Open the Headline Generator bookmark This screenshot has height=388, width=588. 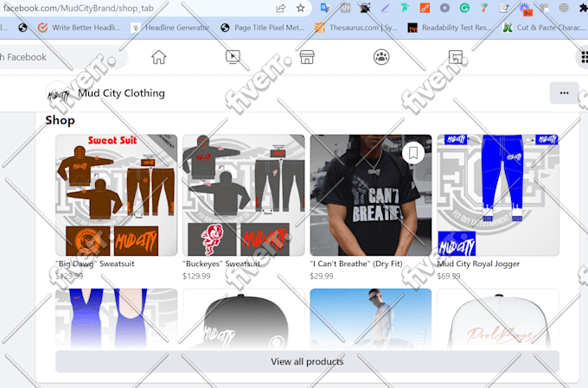point(170,28)
